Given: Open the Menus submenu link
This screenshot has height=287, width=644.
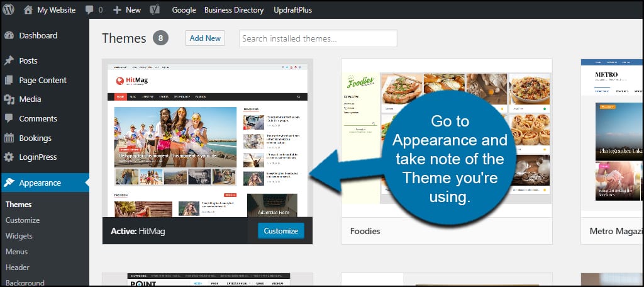Looking at the screenshot, I should [17, 252].
